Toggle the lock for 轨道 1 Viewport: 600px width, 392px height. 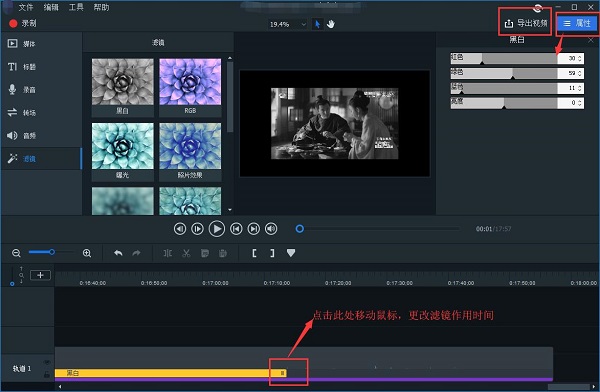pos(47,375)
